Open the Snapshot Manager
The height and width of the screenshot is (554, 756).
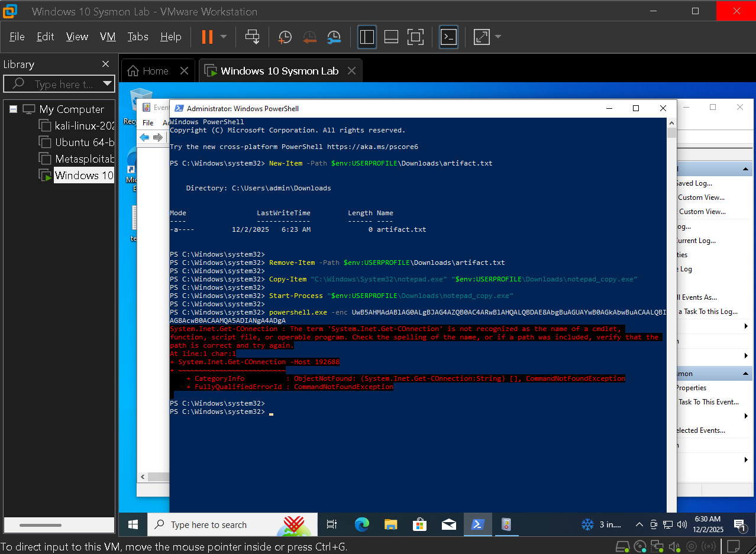(x=334, y=37)
